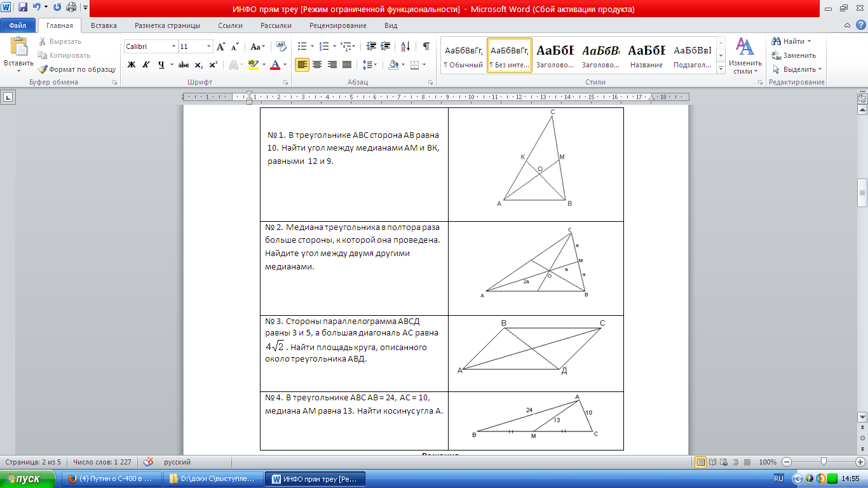Justify paragraph text

click(347, 65)
